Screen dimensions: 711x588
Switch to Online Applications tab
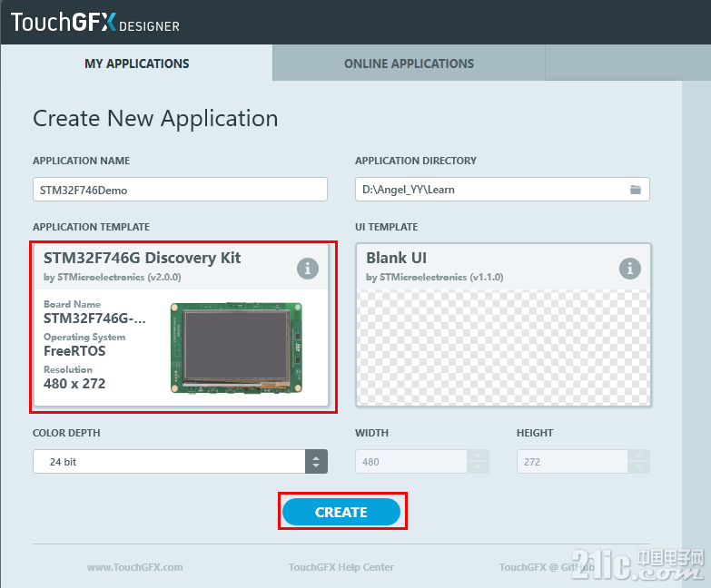coord(409,64)
